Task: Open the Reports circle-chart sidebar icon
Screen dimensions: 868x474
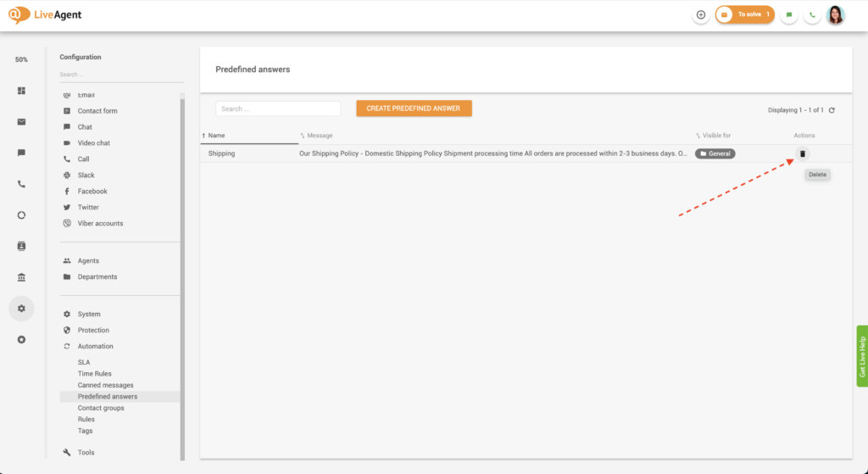Action: point(21,215)
